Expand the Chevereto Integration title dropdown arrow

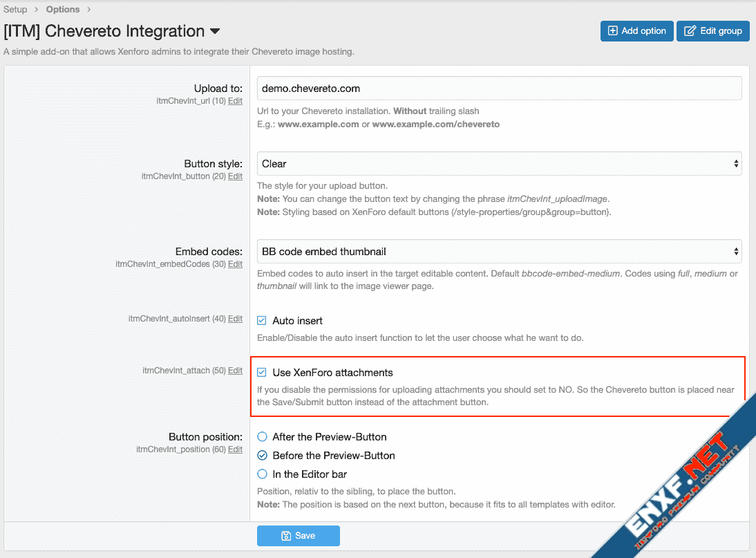(x=215, y=32)
